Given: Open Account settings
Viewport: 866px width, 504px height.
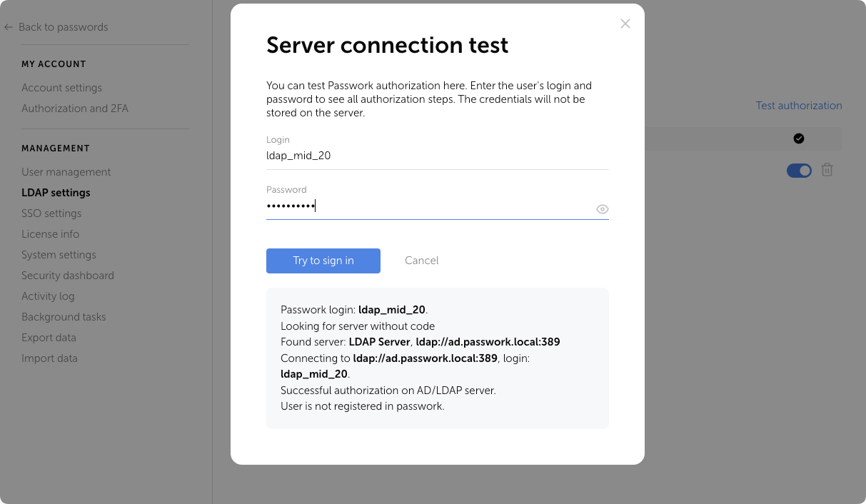Looking at the screenshot, I should click(61, 87).
